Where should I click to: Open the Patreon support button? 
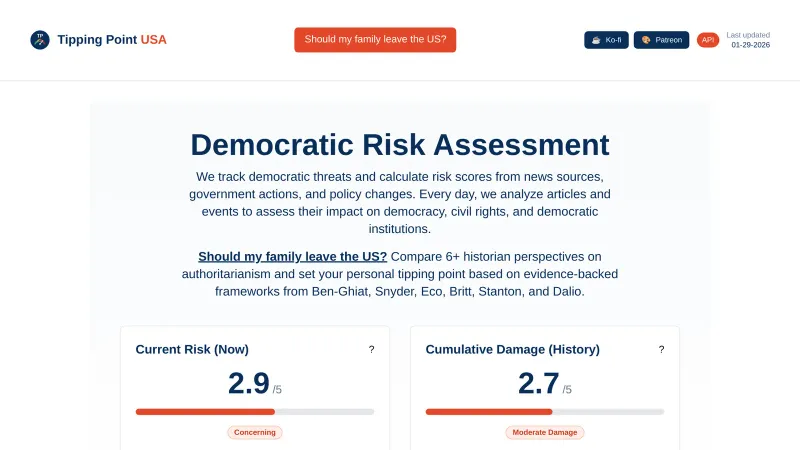tap(661, 40)
